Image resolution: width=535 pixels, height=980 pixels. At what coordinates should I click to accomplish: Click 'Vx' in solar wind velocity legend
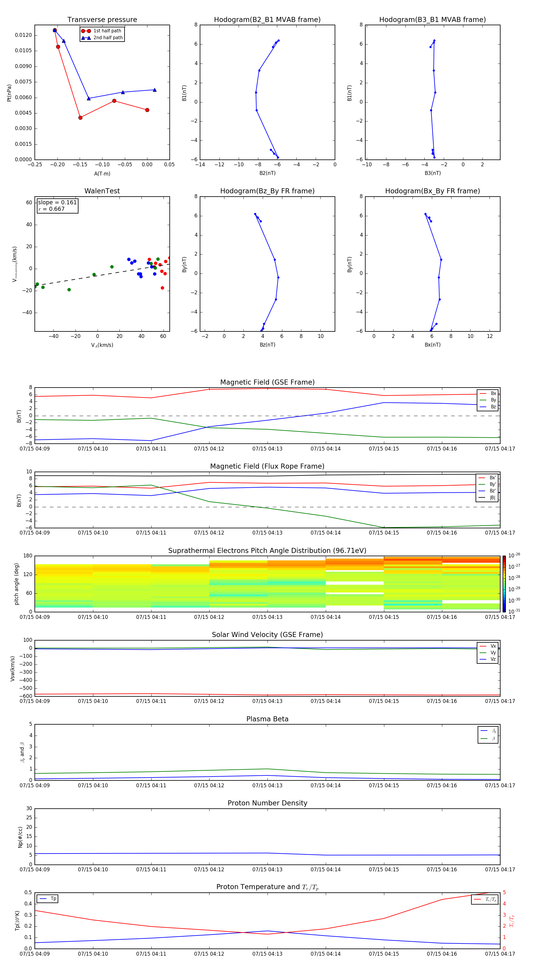pyautogui.click(x=488, y=647)
